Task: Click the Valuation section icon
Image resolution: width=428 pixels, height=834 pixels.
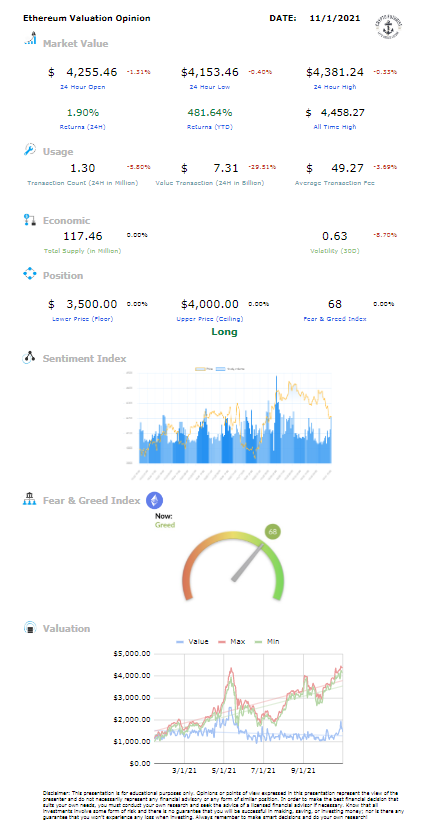Action: point(30,628)
